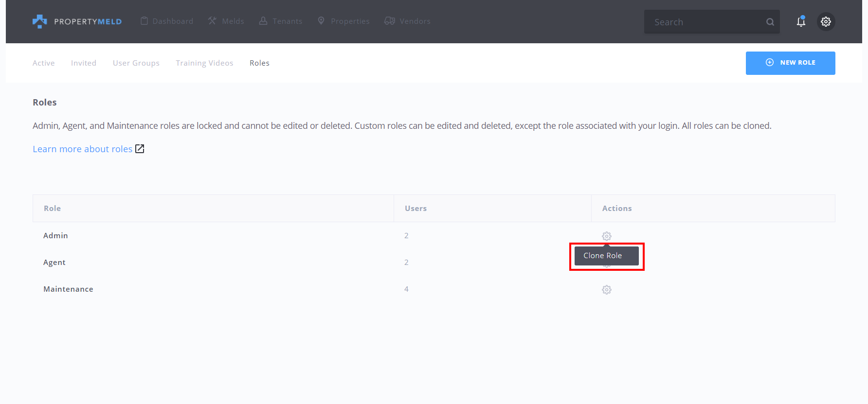The width and height of the screenshot is (868, 404).
Task: Click external link icon beside Learn more
Action: pyautogui.click(x=140, y=149)
